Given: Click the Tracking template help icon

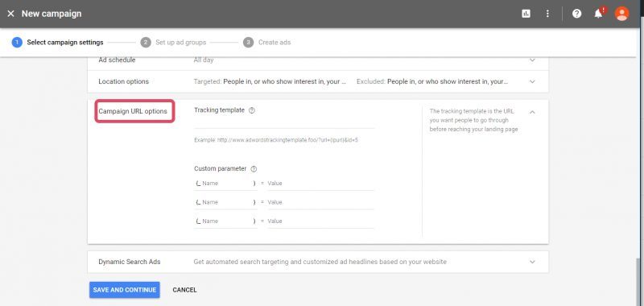Looking at the screenshot, I should (x=252, y=110).
